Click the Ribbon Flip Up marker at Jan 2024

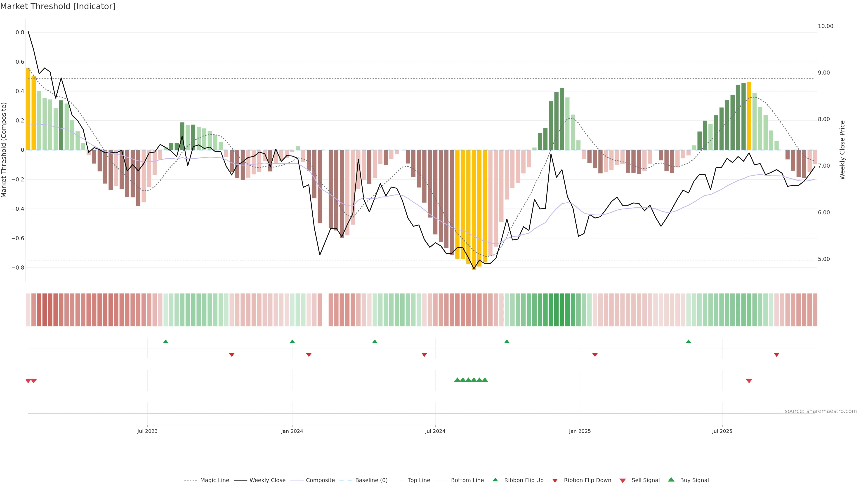tap(292, 342)
